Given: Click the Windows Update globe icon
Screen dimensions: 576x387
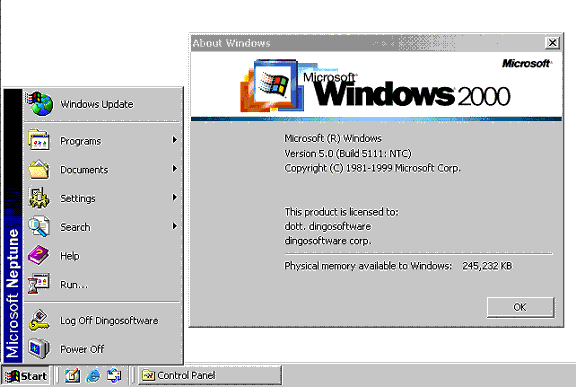Looking at the screenshot, I should [x=40, y=104].
